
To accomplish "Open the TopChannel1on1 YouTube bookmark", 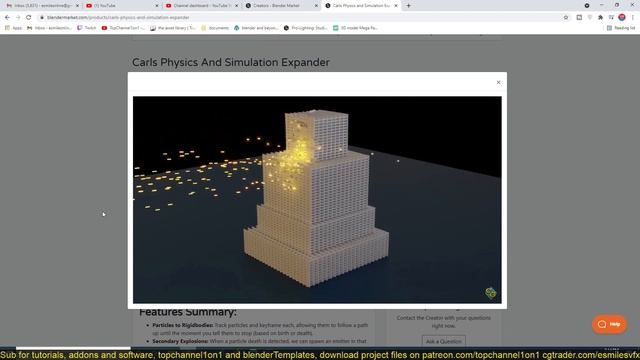I will [x=123, y=28].
